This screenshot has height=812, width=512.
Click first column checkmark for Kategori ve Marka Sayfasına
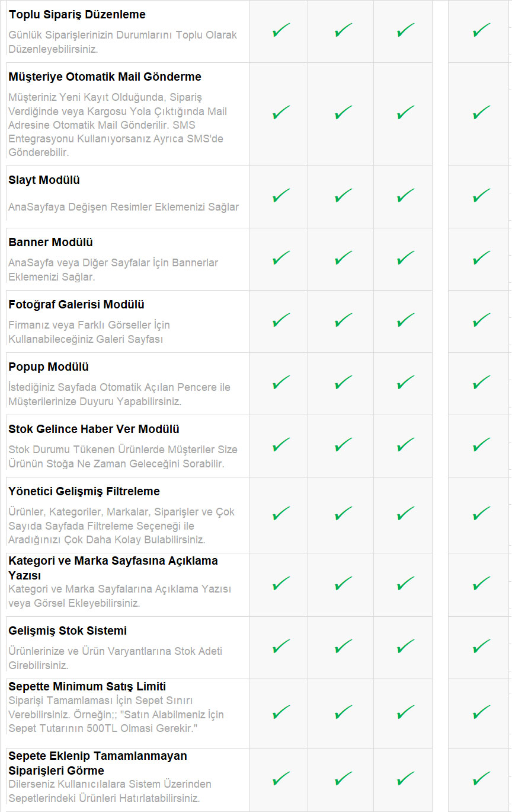pos(281,584)
